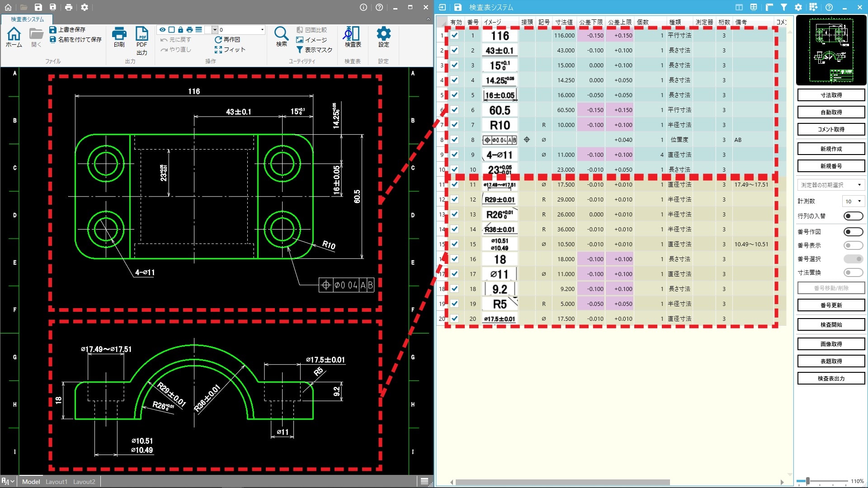The width and height of the screenshot is (868, 488).
Task: Click the ホーム home ribbon icon
Action: point(14,33)
